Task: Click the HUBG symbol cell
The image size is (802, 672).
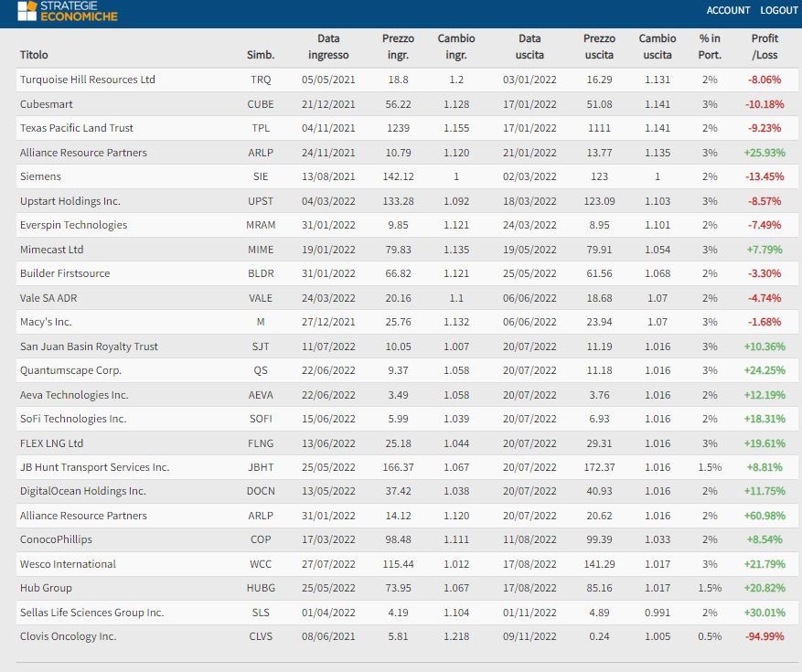Action: click(261, 588)
